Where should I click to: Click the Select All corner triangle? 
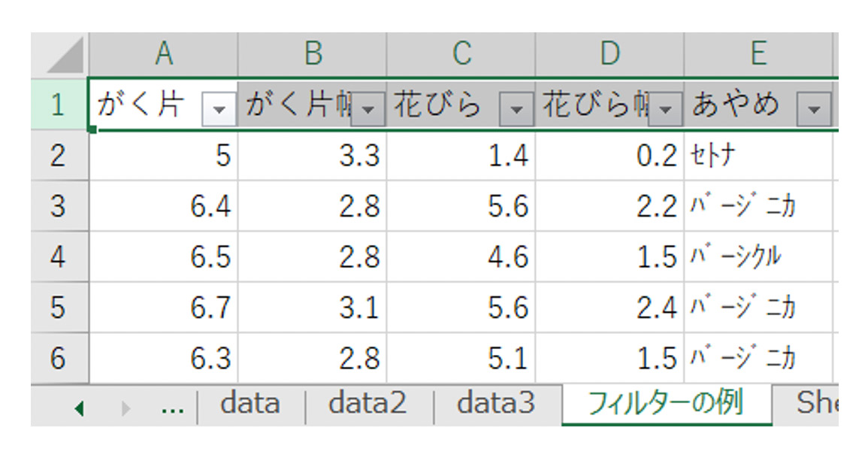[59, 54]
